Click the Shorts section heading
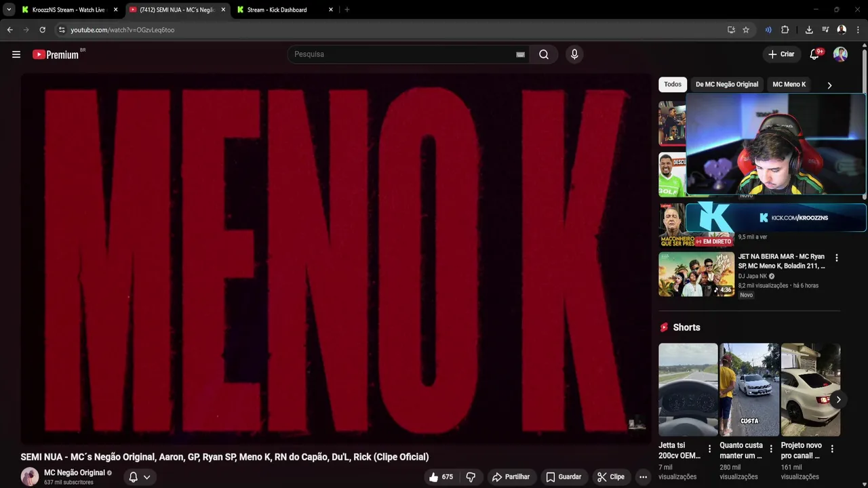868x488 pixels. [686, 327]
